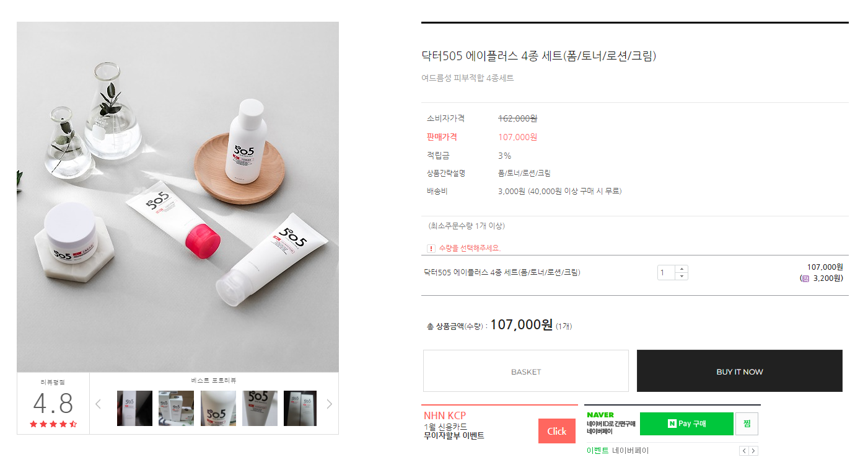Click the main 505 product image

178,197
